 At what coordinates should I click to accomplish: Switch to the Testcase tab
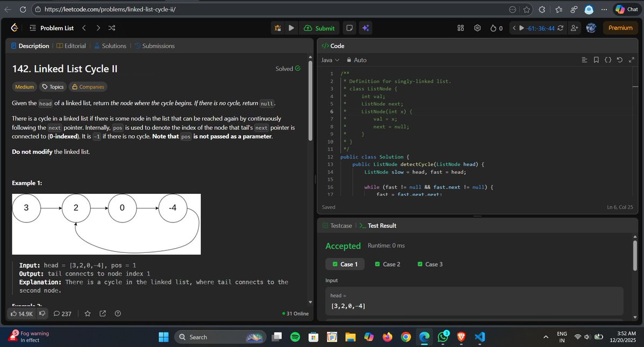[337, 226]
